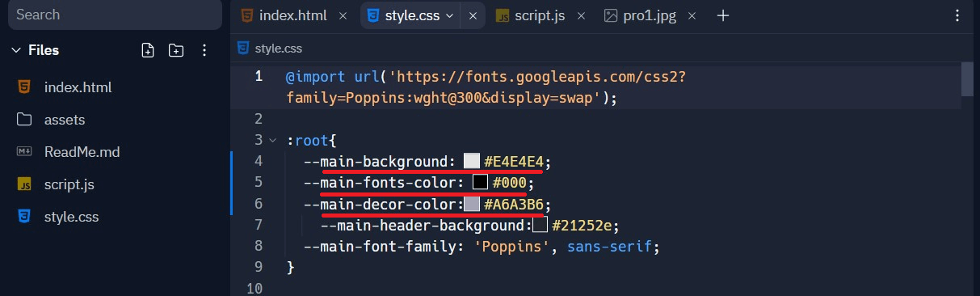Close the style.css tab
Image resolution: width=980 pixels, height=296 pixels.
(x=473, y=15)
